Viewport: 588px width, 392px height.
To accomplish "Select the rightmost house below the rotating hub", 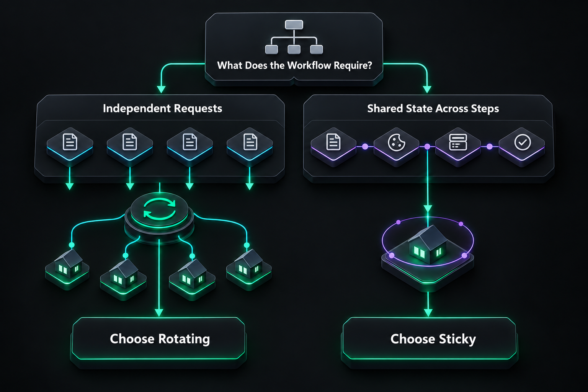I will click(249, 263).
